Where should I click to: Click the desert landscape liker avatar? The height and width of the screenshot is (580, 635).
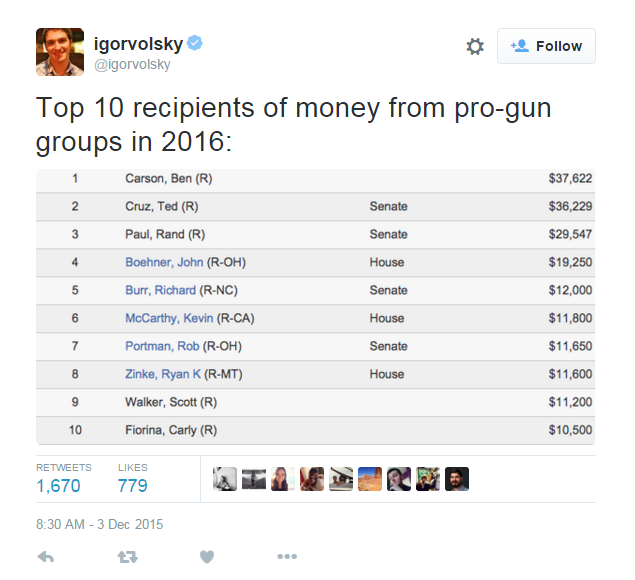[370, 479]
